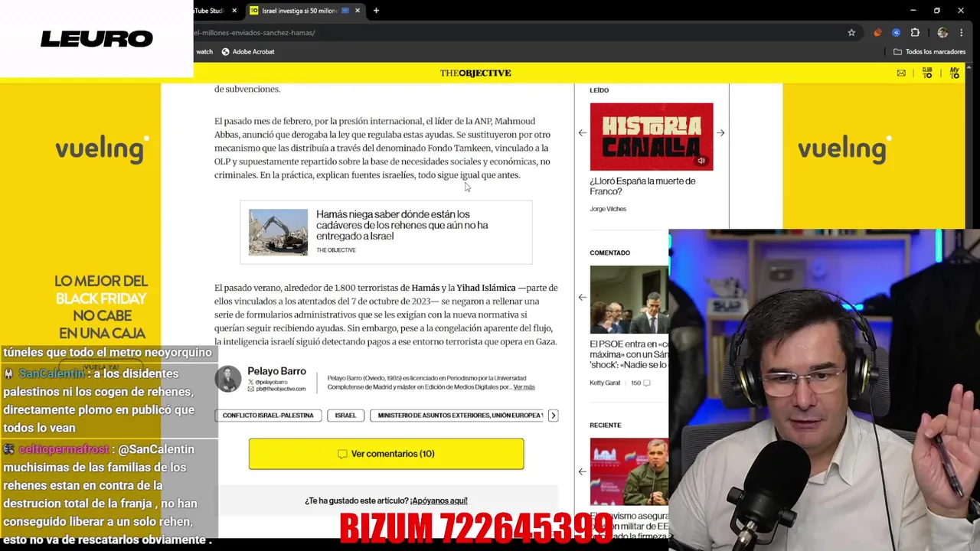Open Pelayo Barro author avatar
Viewport: 980px width, 551px height.
point(227,379)
